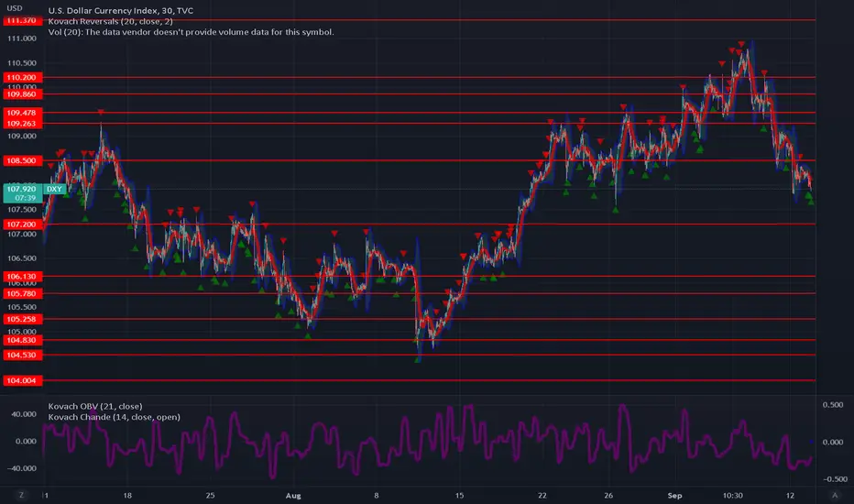Click the -40.000 value on oscillator axis
The height and width of the screenshot is (504, 854).
coord(22,468)
